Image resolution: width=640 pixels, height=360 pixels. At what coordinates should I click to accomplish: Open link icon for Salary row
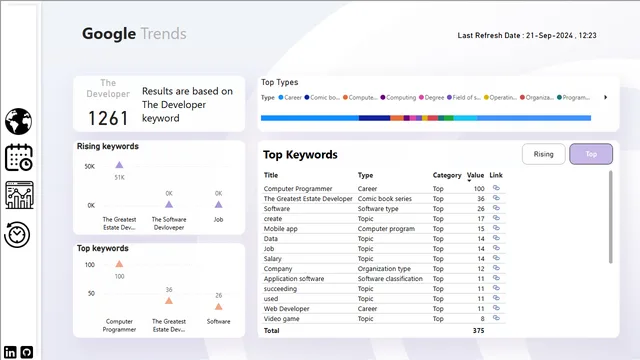(496, 258)
